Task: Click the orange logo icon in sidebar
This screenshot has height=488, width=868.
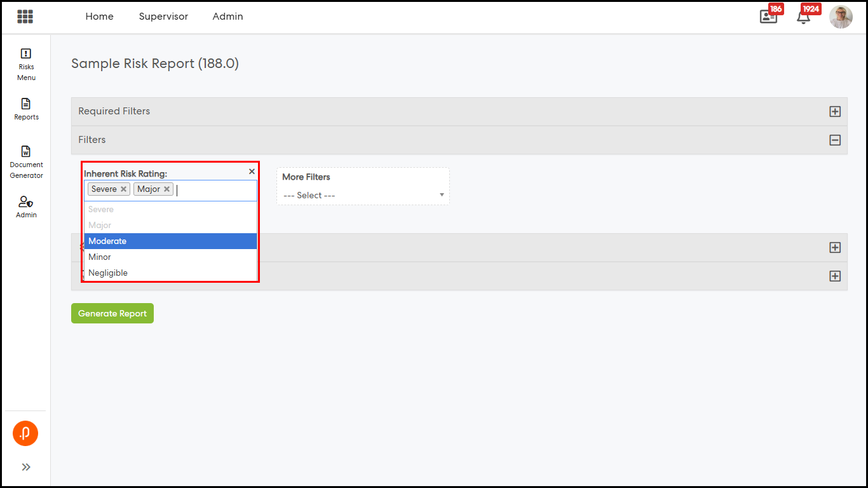Action: click(x=25, y=433)
